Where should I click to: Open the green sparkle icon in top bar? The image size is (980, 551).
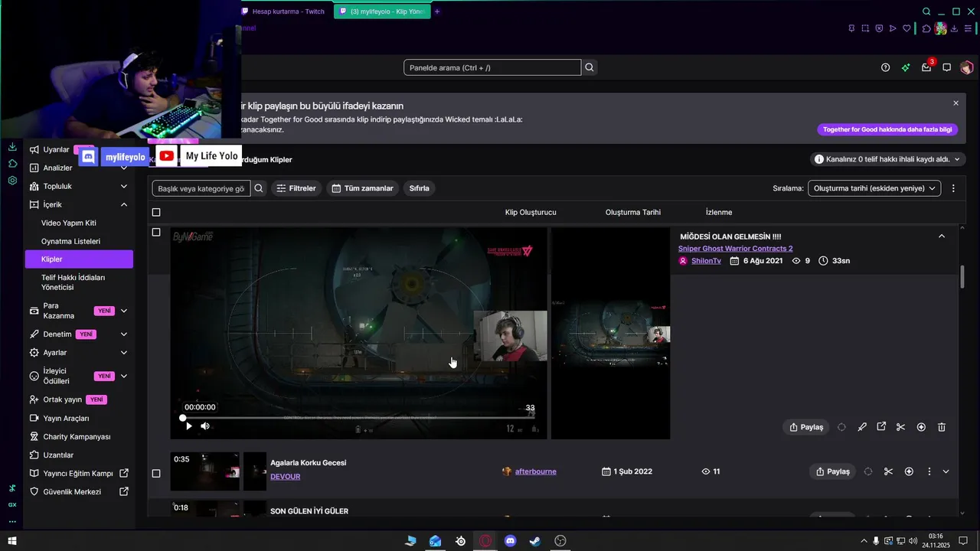[906, 67]
